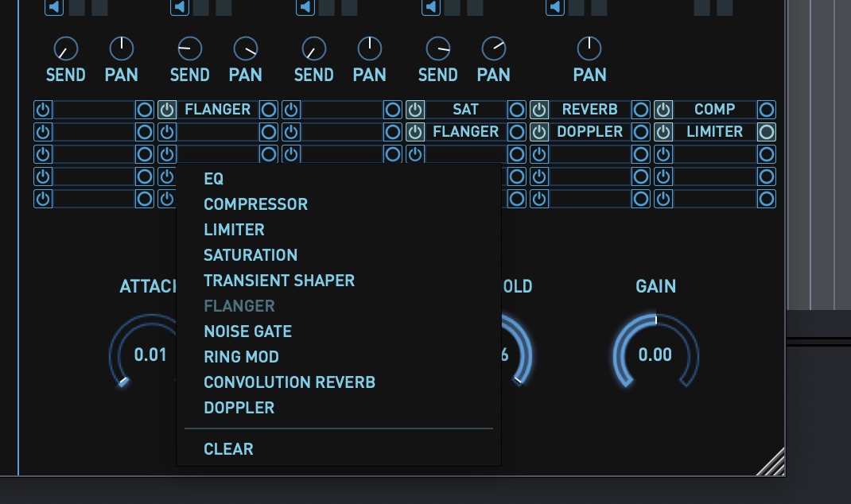Pick TRANSIENT SHAPER from the popup list
This screenshot has width=851, height=504.
click(279, 281)
